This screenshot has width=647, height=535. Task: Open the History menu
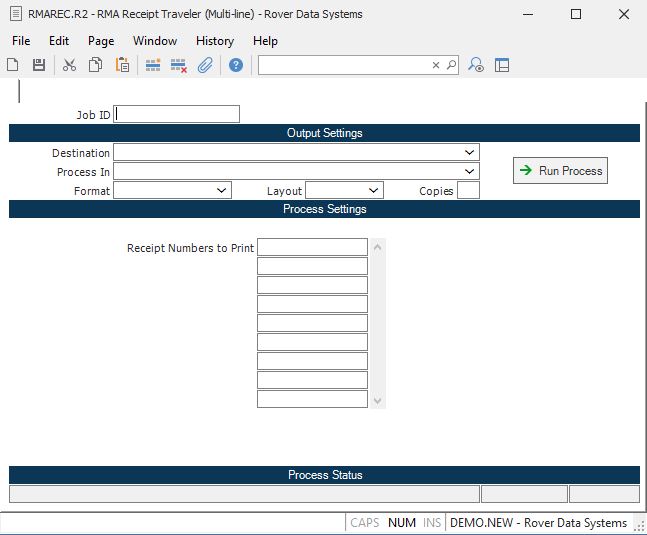[x=214, y=41]
